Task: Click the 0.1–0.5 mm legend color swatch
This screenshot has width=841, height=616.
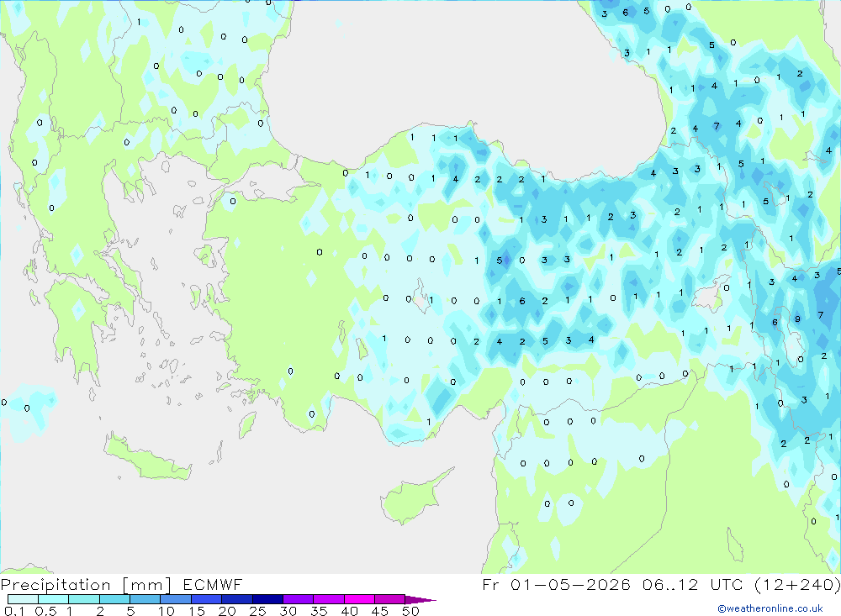Action: (x=23, y=599)
